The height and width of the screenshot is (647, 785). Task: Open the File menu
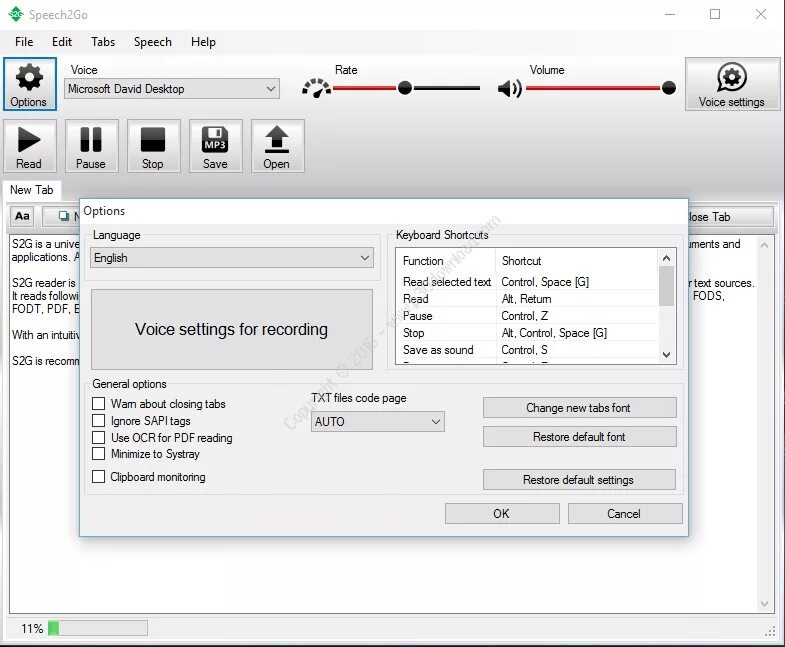24,42
